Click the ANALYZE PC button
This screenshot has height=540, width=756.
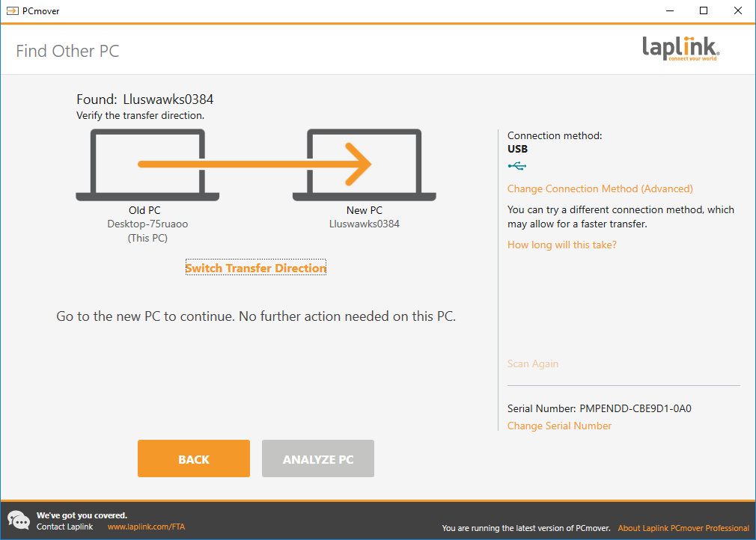[x=318, y=458]
